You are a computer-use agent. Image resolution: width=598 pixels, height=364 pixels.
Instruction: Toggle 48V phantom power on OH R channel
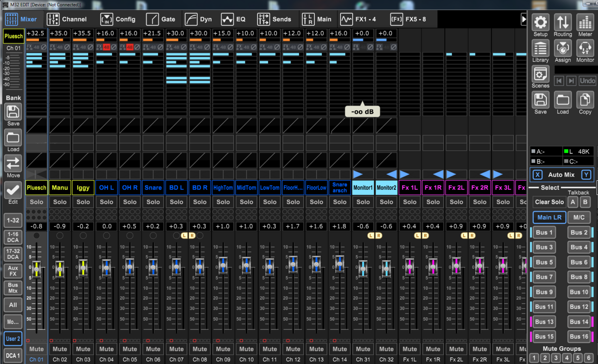coord(130,47)
